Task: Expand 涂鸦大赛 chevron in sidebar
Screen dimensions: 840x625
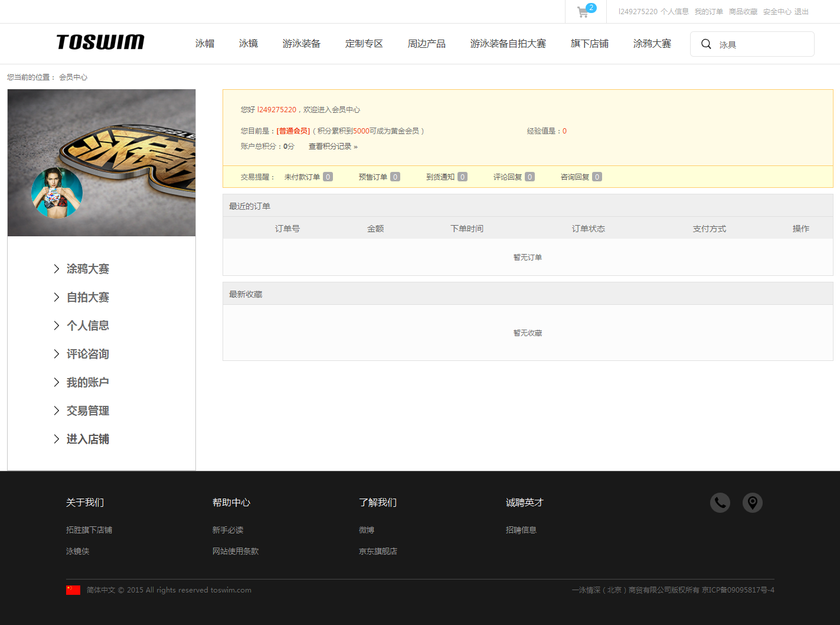Action: tap(57, 269)
